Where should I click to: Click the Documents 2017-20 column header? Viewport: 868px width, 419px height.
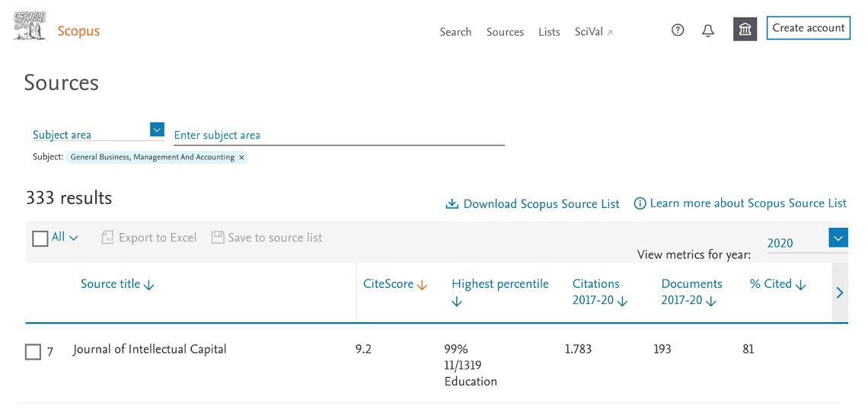692,292
